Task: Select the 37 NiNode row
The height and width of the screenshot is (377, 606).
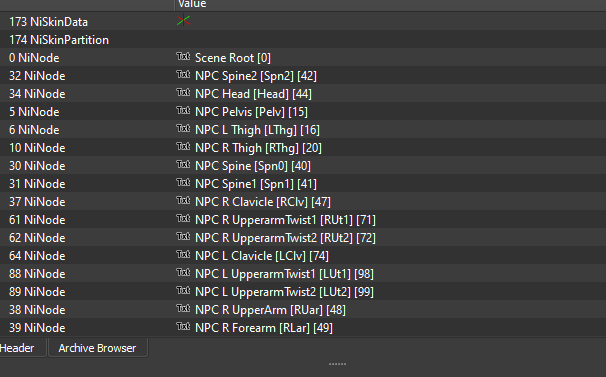Action: [303, 202]
